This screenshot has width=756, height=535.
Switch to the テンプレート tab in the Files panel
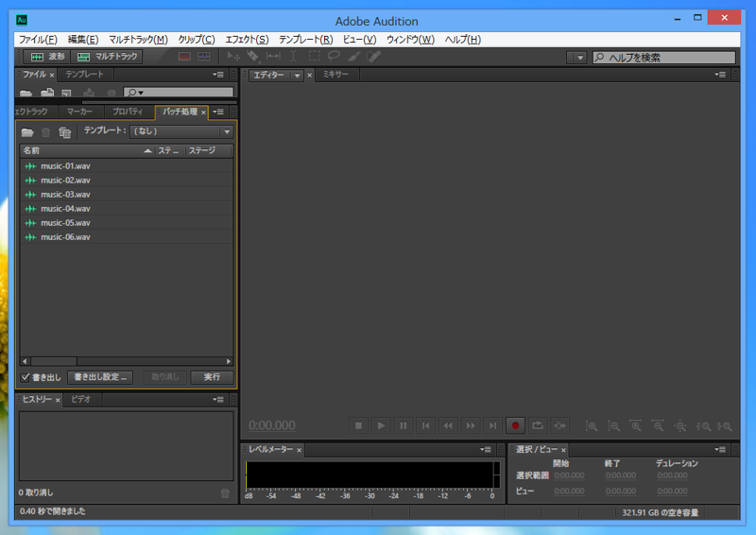click(85, 75)
